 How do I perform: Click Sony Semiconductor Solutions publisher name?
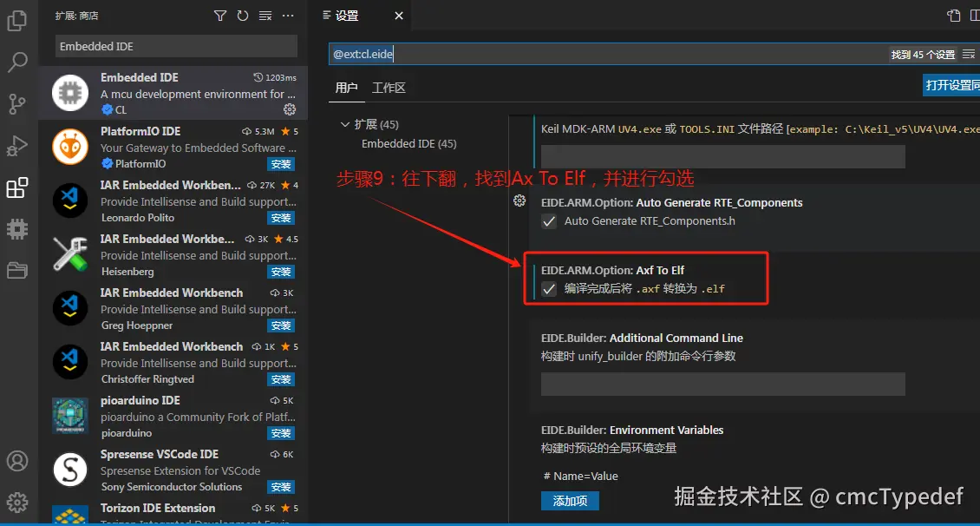tap(172, 487)
